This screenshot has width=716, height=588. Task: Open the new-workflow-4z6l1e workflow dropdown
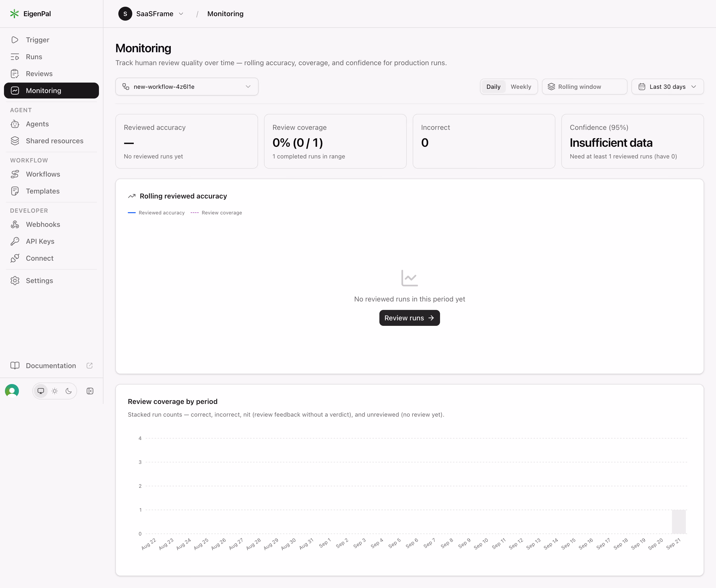pyautogui.click(x=187, y=87)
